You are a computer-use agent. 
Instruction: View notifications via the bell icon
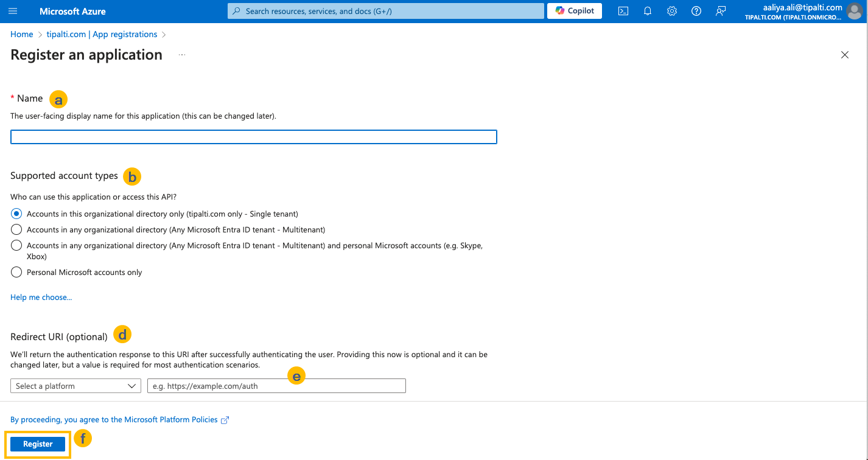(647, 10)
